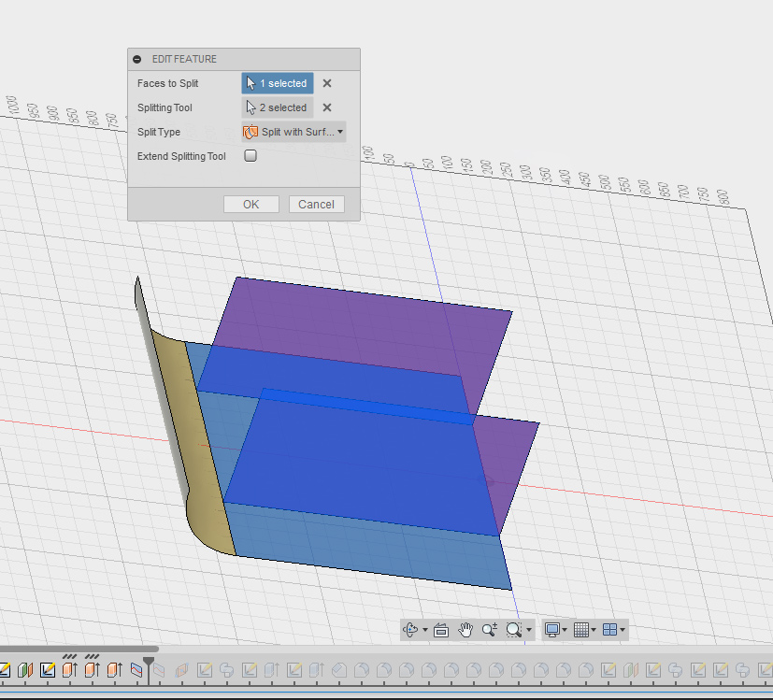Click the Orbit tool icon
The width and height of the screenshot is (773, 700).
[x=409, y=630]
